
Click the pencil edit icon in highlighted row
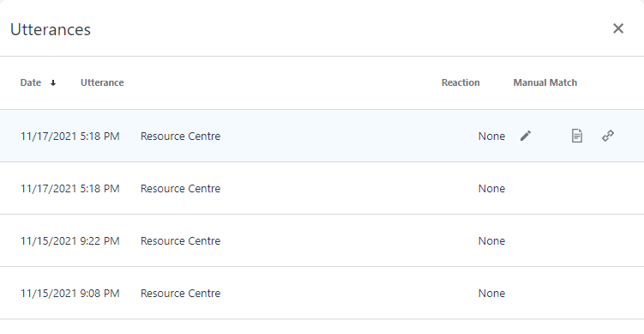526,136
